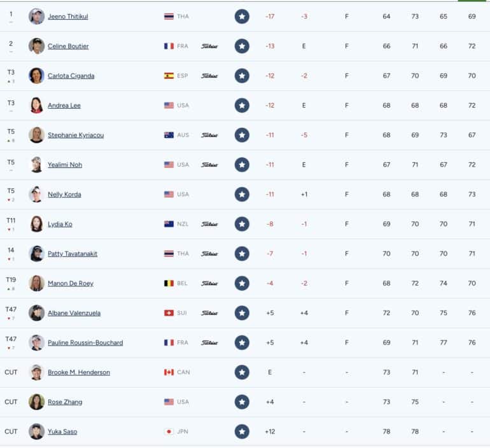Favorite Jeeno Thitikul with star icon
This screenshot has width=490, height=448.
tap(242, 17)
